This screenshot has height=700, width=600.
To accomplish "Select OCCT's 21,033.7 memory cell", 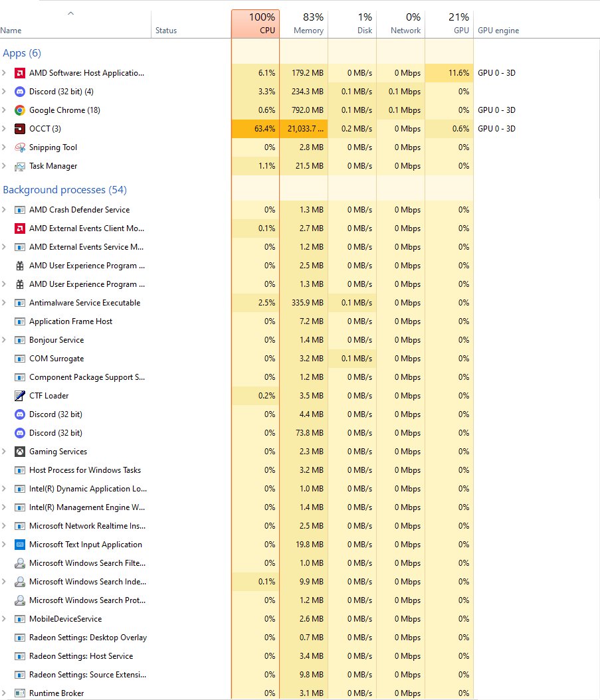I will [304, 129].
